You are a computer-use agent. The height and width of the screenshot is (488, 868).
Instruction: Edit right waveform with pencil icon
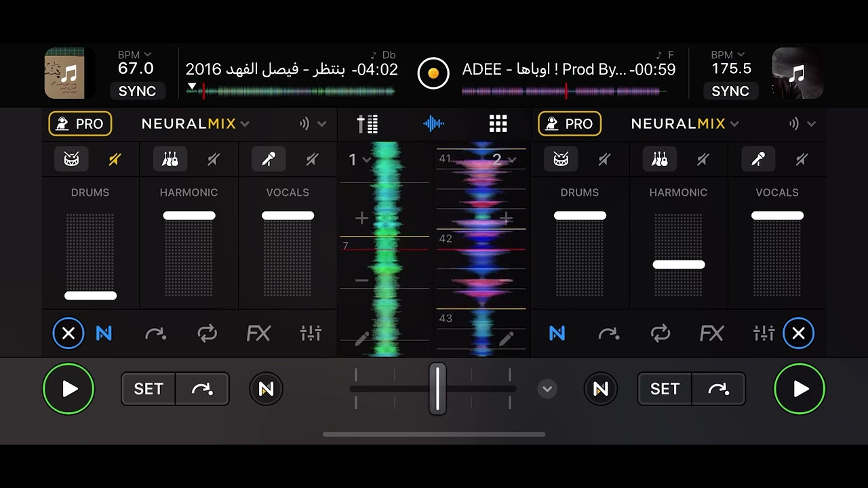(506, 339)
